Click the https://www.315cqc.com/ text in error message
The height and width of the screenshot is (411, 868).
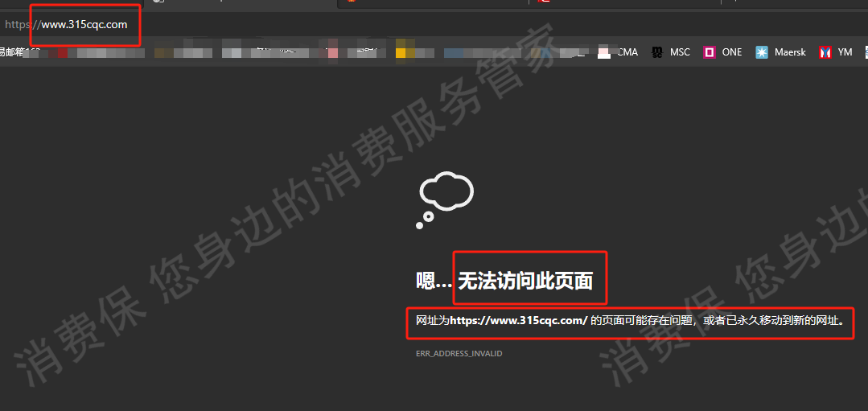coord(519,320)
